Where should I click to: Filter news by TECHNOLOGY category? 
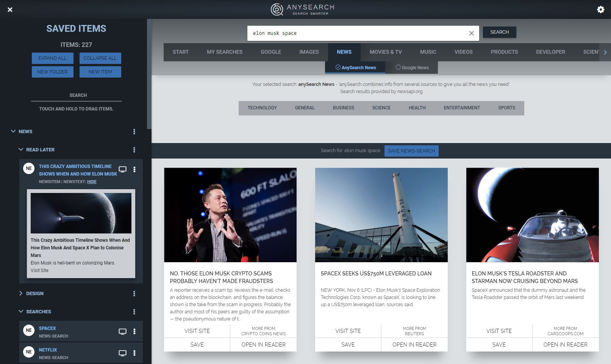coord(262,108)
